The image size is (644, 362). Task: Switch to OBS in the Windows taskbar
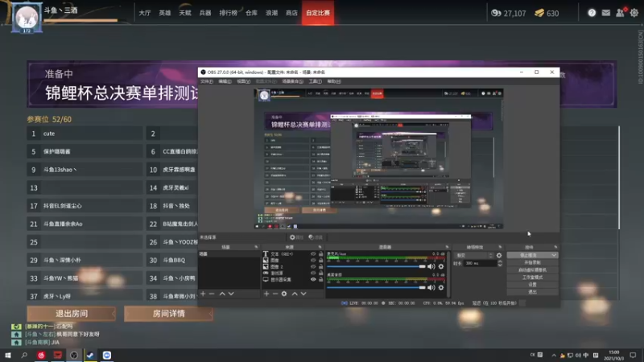coord(74,355)
